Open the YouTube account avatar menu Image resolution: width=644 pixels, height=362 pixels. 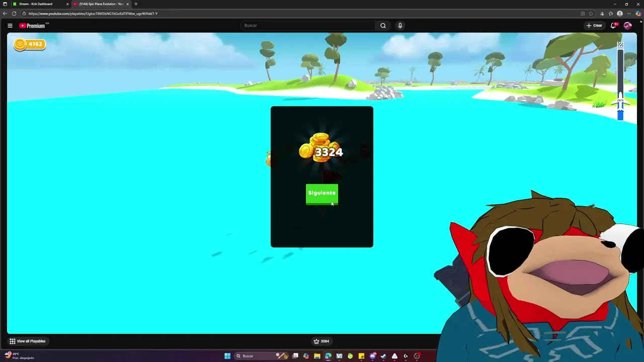coord(627,26)
